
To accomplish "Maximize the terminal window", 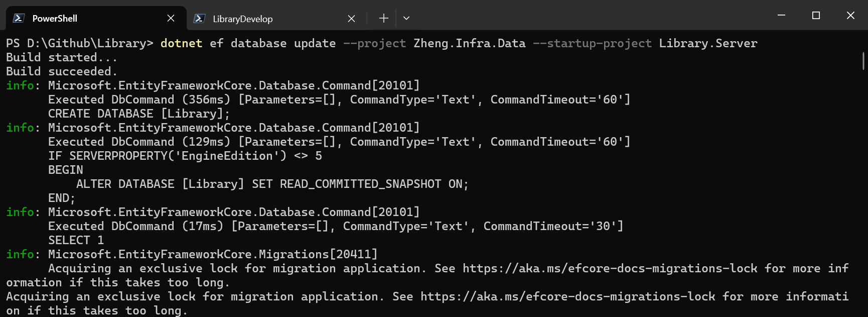I will (816, 16).
